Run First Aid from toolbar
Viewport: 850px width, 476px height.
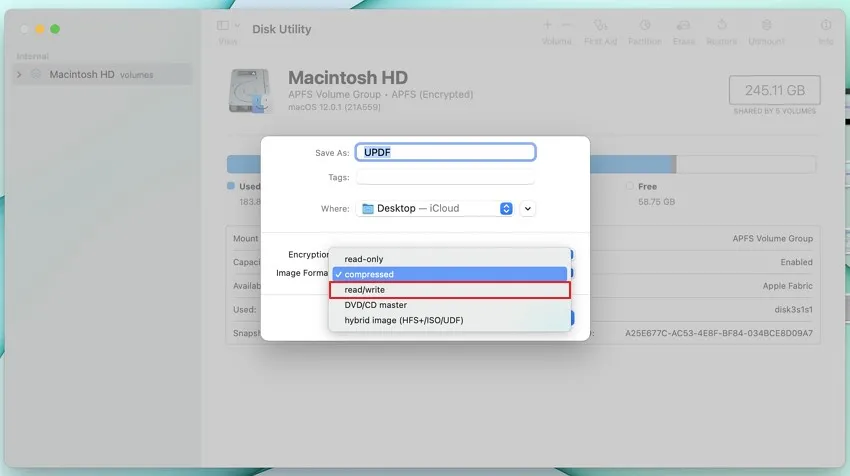point(600,25)
